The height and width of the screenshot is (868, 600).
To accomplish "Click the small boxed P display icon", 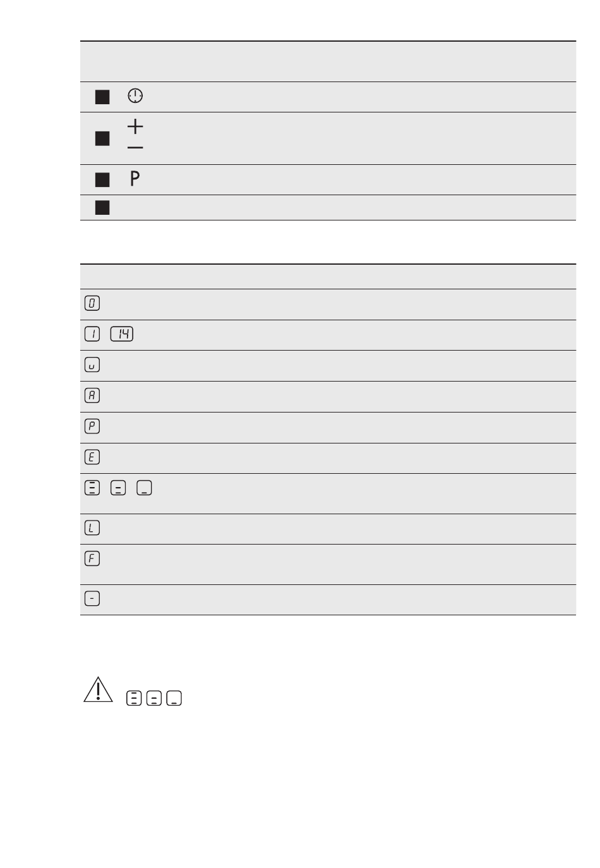I will point(92,426).
